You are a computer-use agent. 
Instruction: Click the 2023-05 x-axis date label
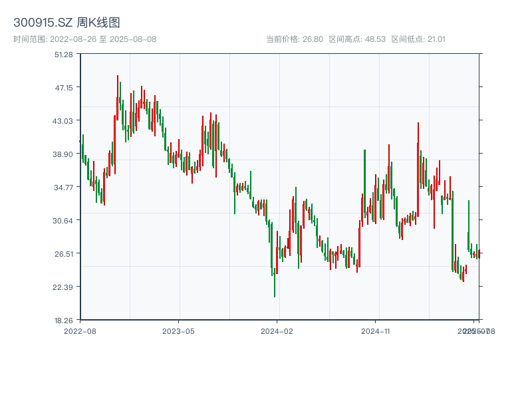pos(178,331)
